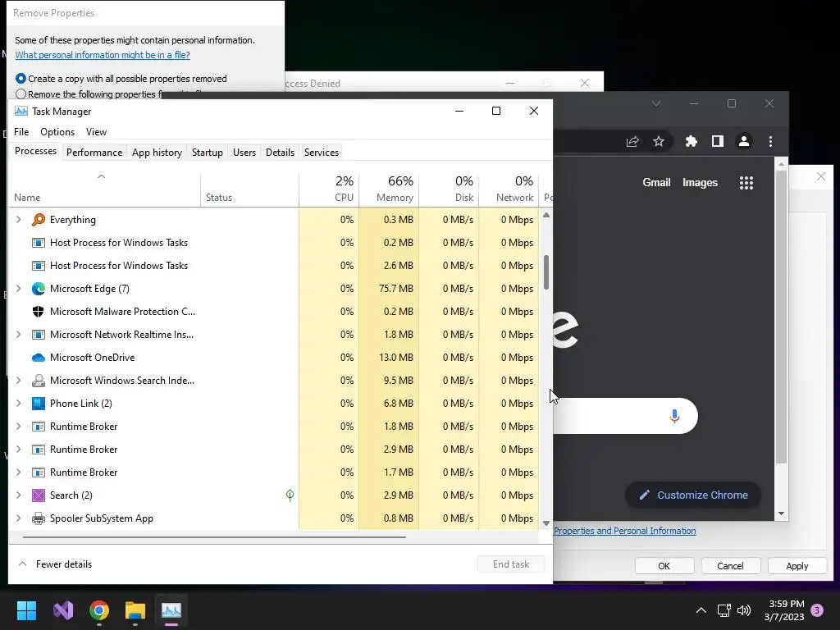Bookmark the page with Chrome star icon
This screenshot has height=630, width=840.
tap(659, 141)
